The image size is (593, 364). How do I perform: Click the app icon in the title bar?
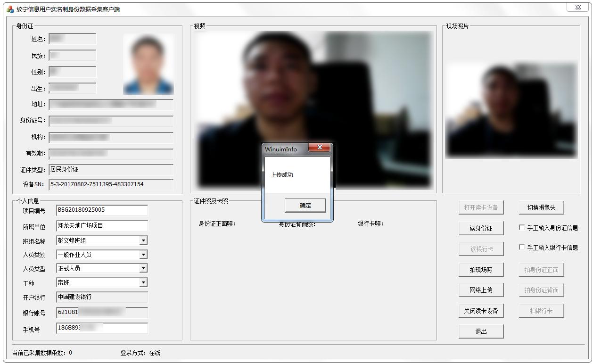(10, 9)
